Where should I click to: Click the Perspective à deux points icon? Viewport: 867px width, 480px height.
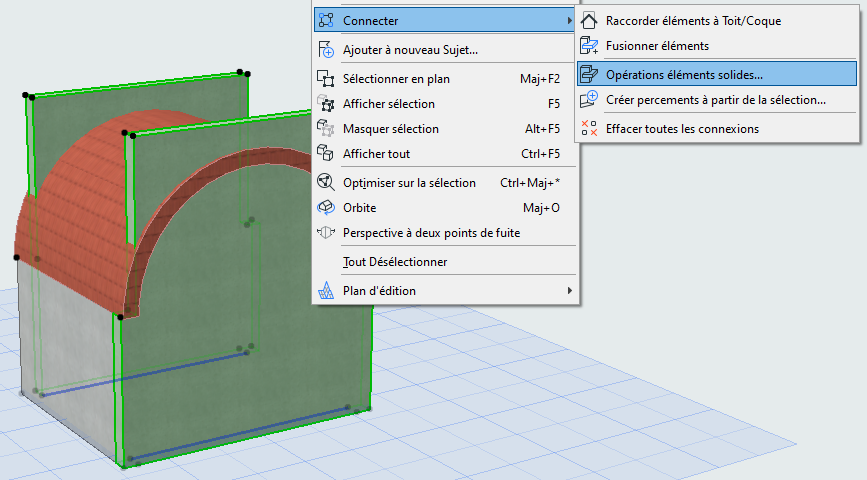click(325, 232)
